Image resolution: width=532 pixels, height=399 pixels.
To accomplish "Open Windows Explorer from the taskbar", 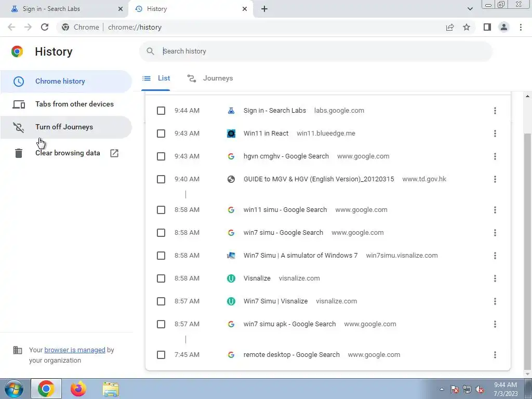I will [x=111, y=389].
